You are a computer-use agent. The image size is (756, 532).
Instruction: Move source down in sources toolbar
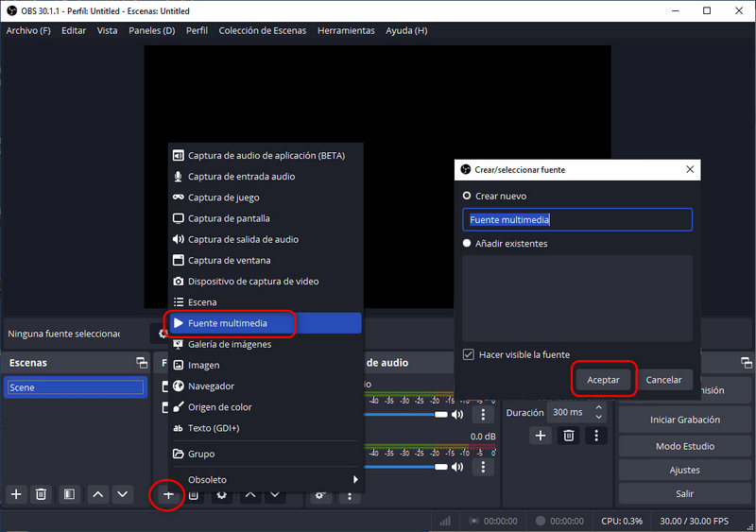275,495
